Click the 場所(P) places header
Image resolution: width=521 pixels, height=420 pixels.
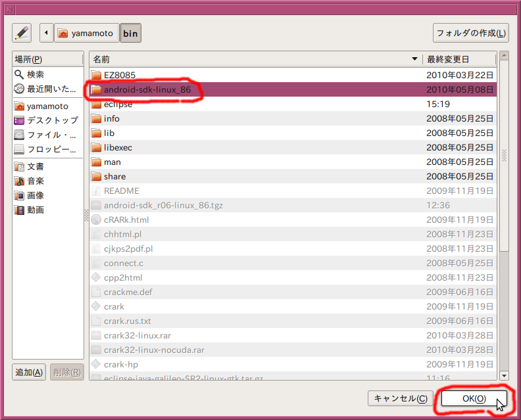pos(47,59)
